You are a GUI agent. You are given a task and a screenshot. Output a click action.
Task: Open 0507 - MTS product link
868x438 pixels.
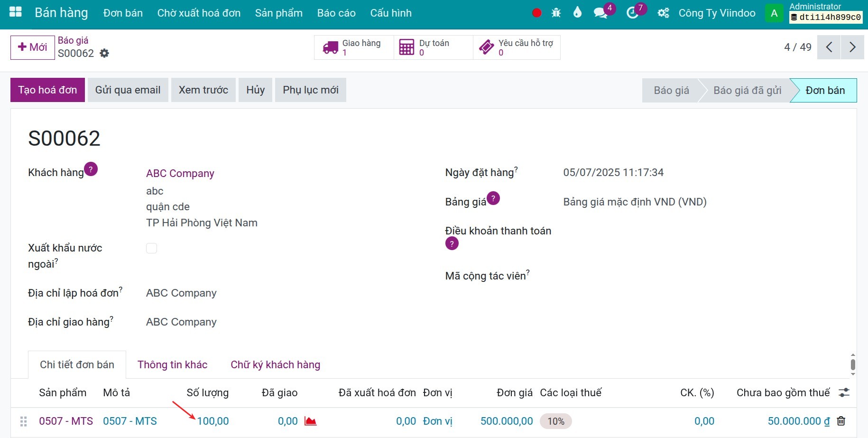point(66,421)
